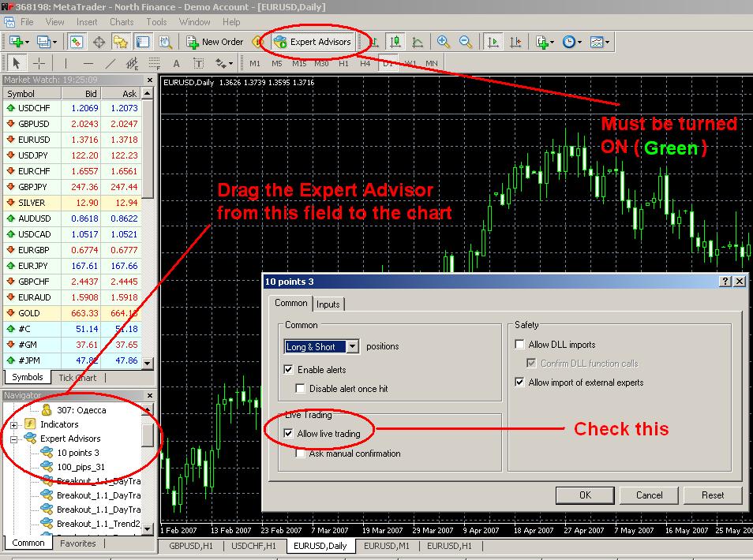
Task: Switch chart to line chart
Action: coord(418,43)
